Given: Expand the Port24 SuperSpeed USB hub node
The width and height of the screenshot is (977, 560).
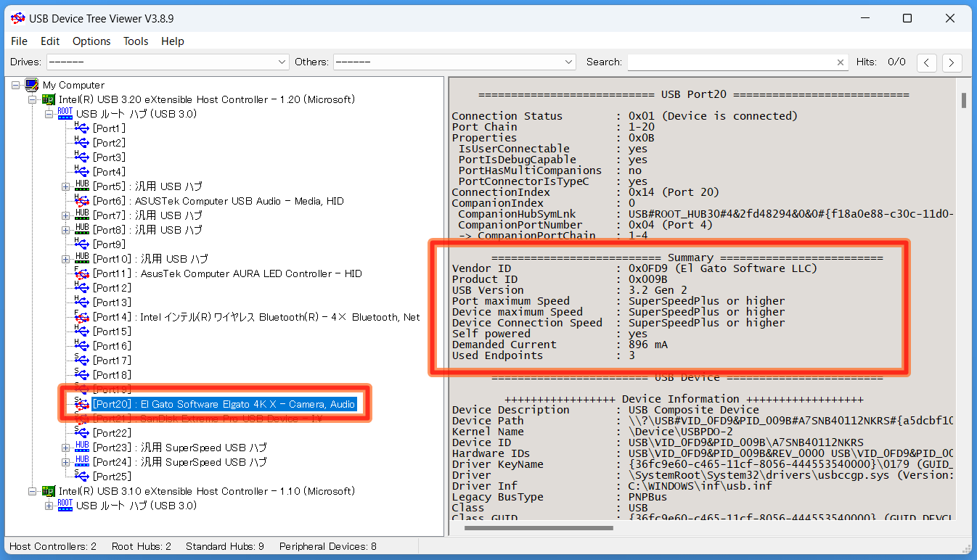Looking at the screenshot, I should (x=66, y=462).
